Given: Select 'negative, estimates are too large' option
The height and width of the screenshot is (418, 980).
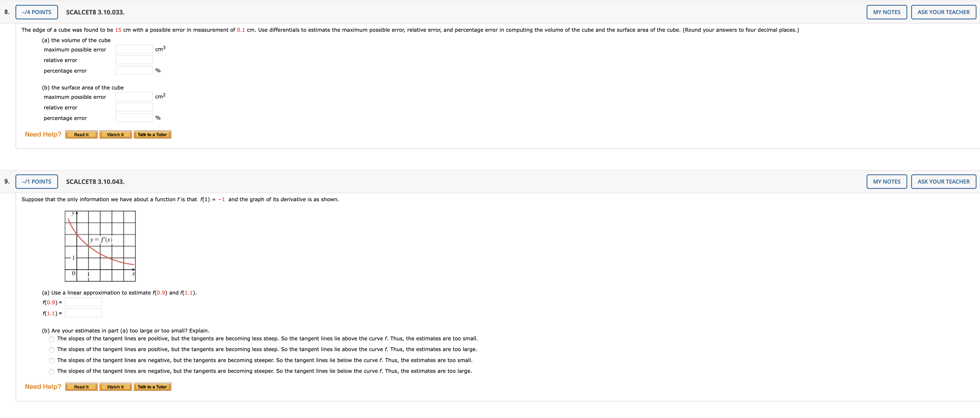Looking at the screenshot, I should click(x=52, y=372).
